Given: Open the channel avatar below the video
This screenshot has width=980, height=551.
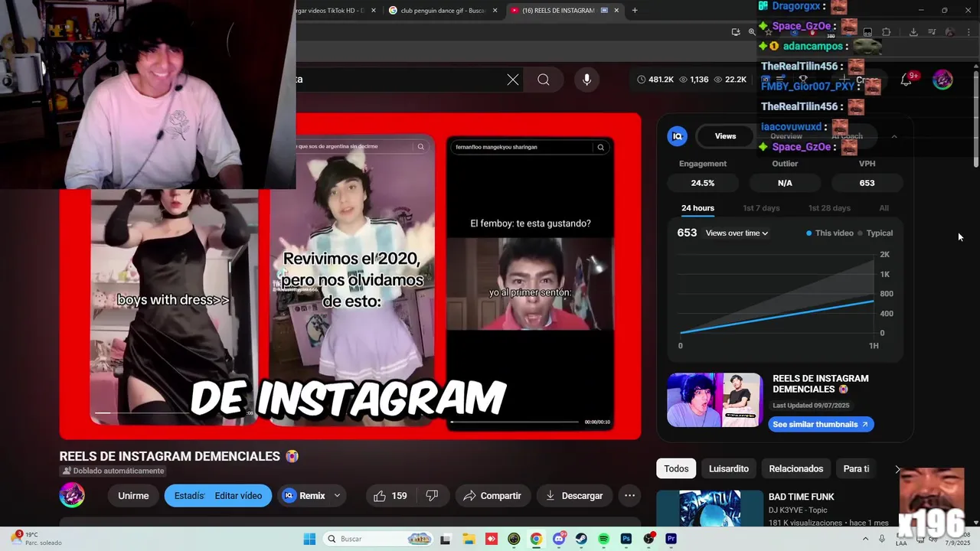Looking at the screenshot, I should (72, 496).
